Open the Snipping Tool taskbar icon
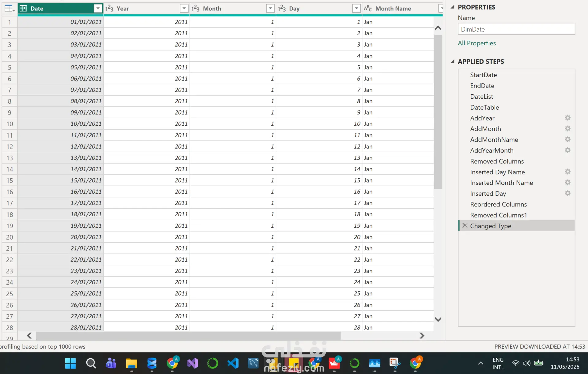 (395, 363)
